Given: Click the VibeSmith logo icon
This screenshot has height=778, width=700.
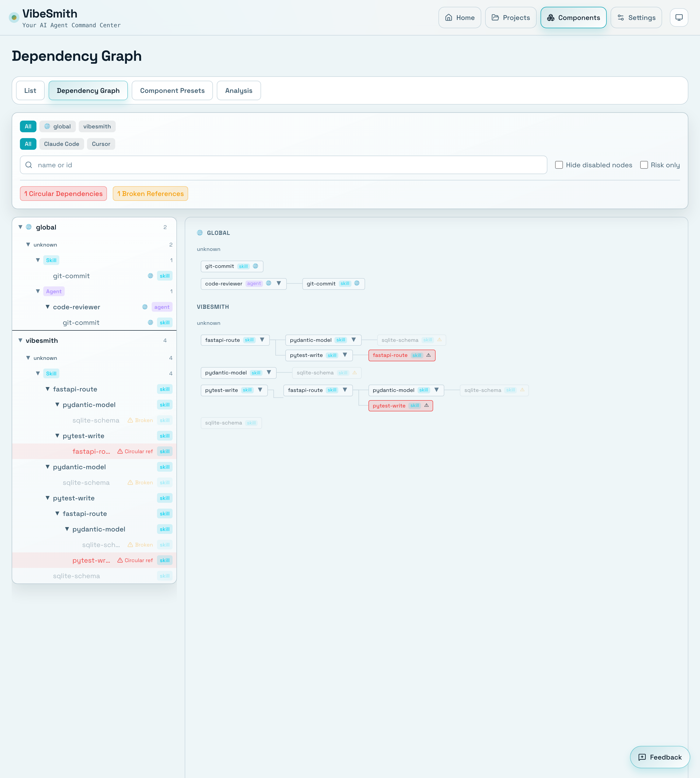Looking at the screenshot, I should click(x=14, y=17).
